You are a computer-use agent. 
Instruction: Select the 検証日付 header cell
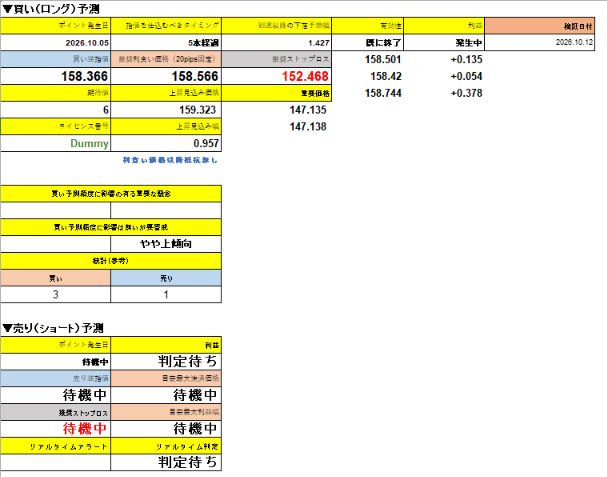540,26
